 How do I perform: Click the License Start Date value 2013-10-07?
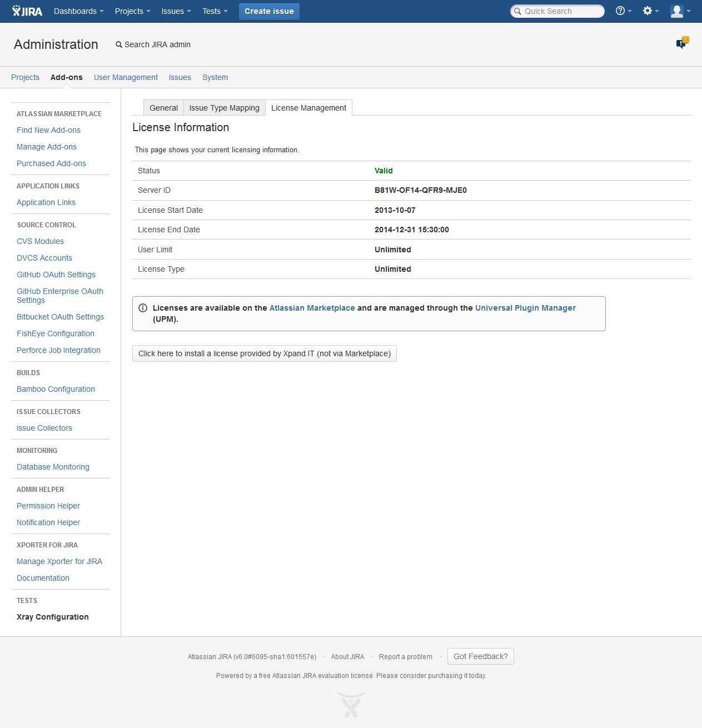coord(395,210)
